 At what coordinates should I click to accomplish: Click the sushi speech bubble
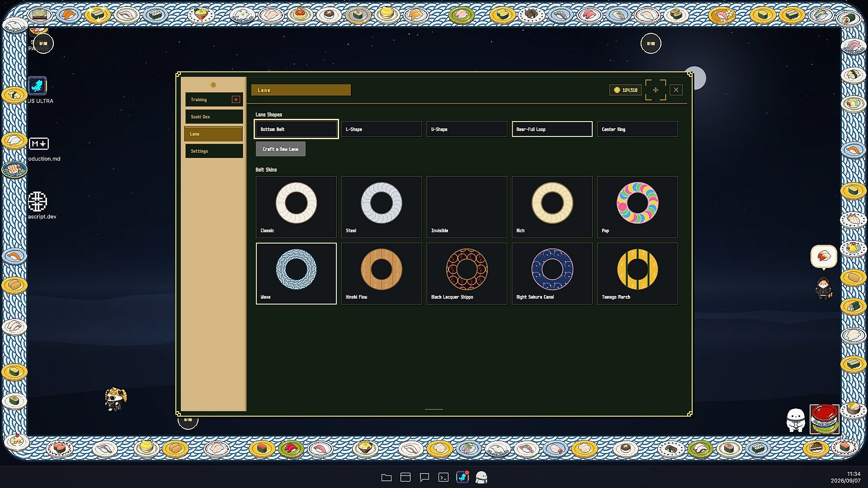pyautogui.click(x=824, y=257)
